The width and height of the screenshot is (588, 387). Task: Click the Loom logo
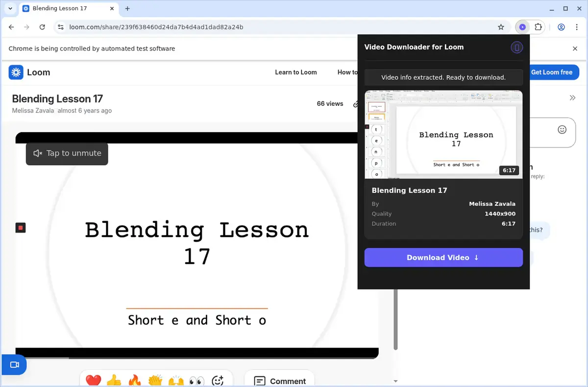[29, 73]
